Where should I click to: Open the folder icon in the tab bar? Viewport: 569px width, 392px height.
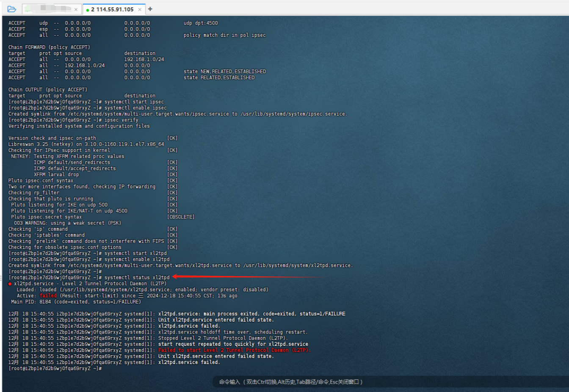tap(12, 9)
